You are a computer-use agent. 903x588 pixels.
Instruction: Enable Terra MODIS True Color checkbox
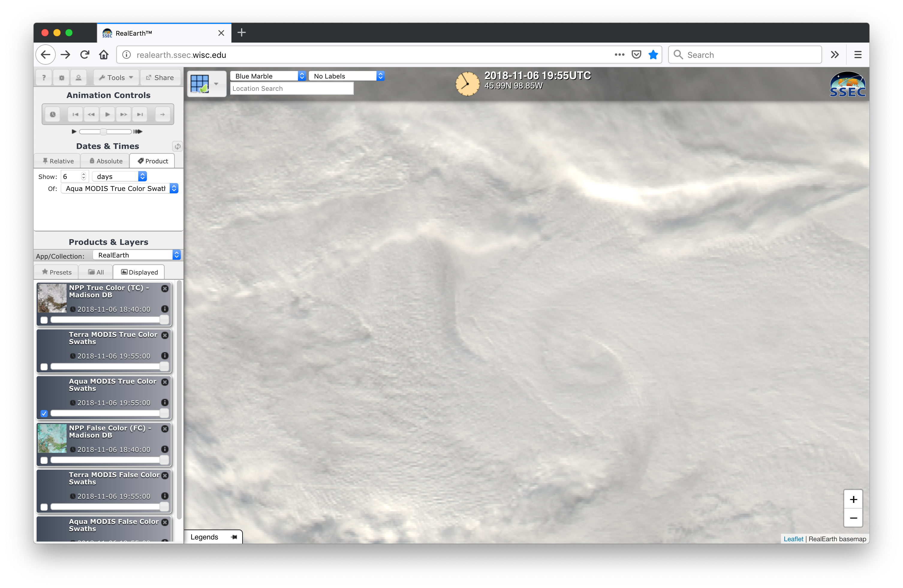44,367
